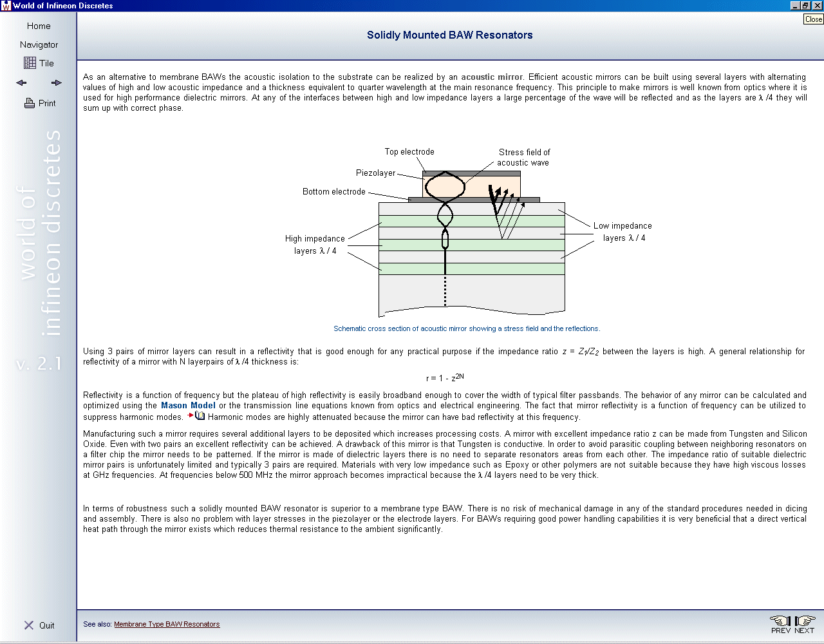The height and width of the screenshot is (644, 824).
Task: Click the Tile grid icon
Action: coord(30,63)
